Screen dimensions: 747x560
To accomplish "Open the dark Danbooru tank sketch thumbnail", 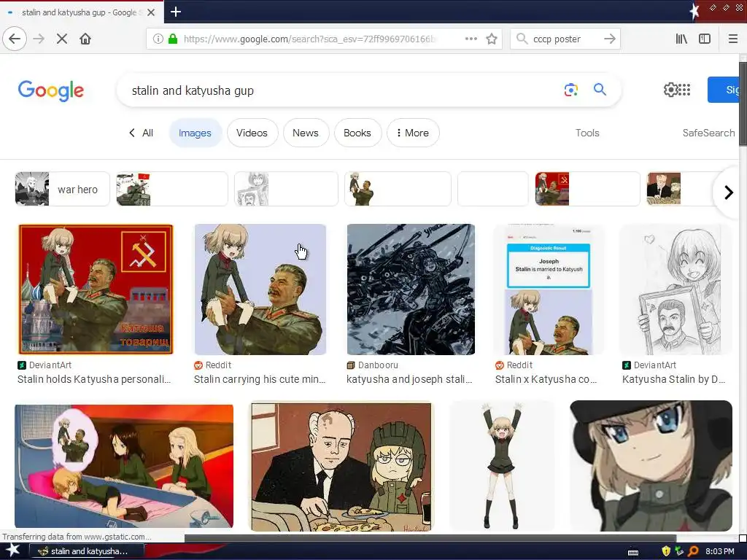I will [411, 289].
